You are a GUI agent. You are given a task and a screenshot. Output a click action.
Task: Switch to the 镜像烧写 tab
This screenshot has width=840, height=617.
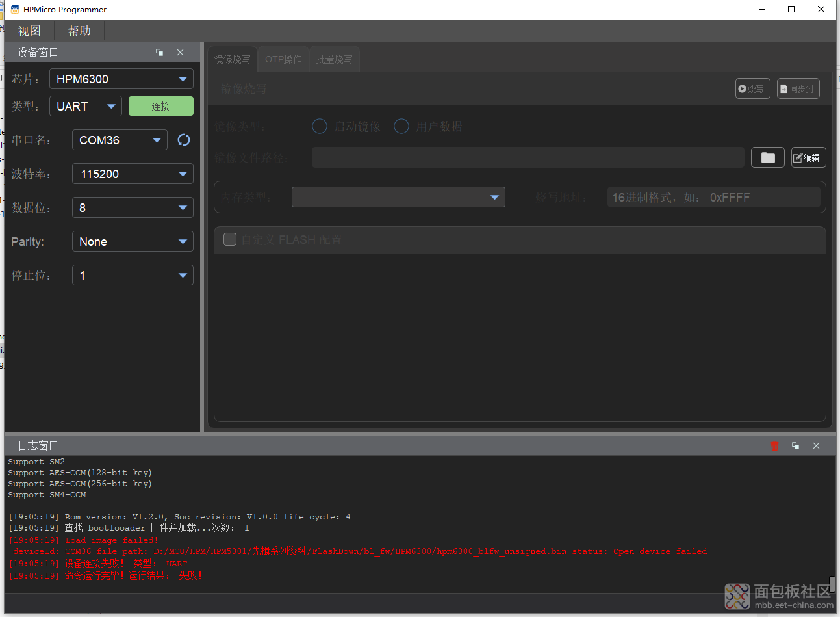pos(232,59)
